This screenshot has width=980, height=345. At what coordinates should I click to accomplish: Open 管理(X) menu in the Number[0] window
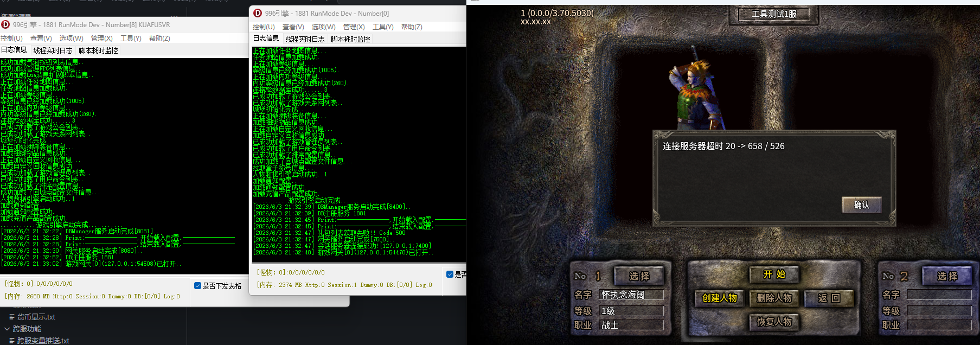point(354,27)
